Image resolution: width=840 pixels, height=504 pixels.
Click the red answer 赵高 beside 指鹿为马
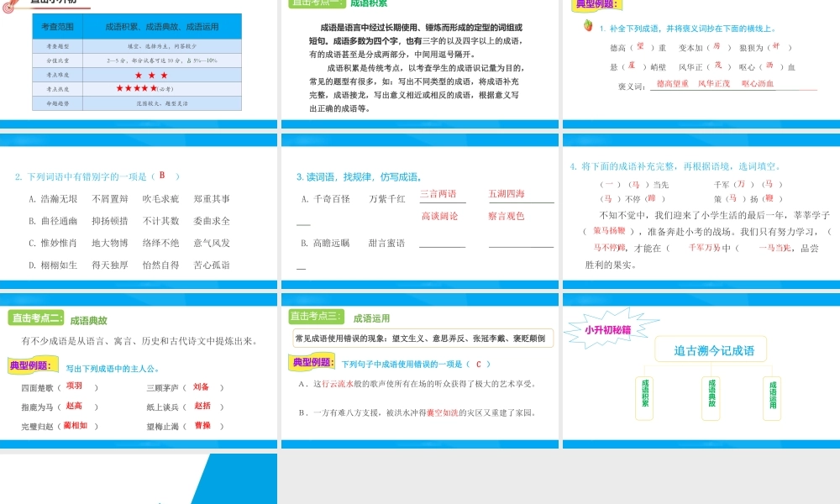tap(74, 406)
